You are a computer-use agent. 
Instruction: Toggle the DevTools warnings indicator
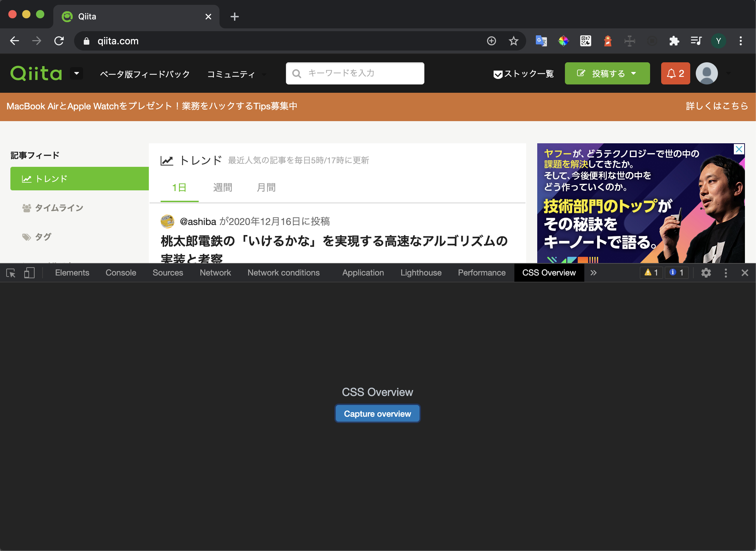click(x=651, y=273)
